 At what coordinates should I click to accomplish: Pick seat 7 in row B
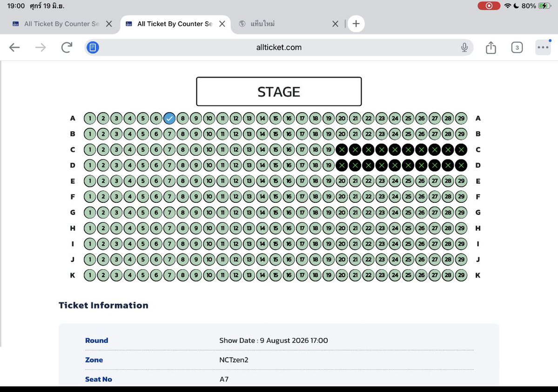click(169, 134)
